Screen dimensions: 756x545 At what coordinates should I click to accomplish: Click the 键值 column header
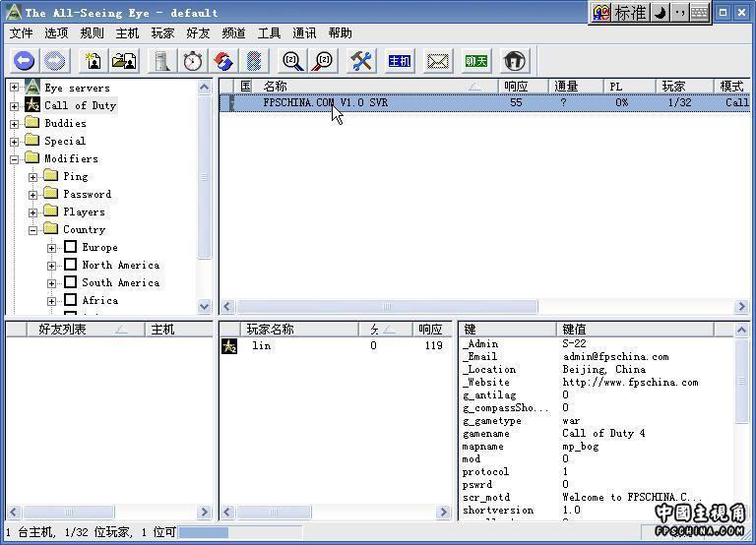[635, 330]
